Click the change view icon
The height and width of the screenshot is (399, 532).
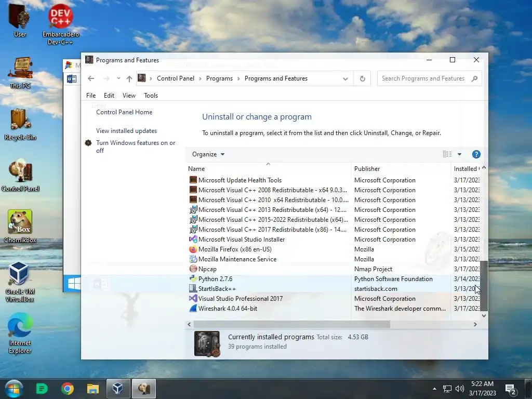447,154
